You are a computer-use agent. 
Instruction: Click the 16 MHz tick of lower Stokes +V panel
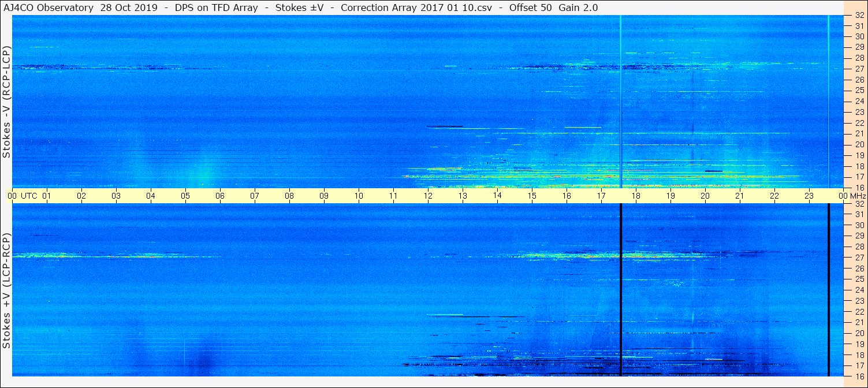859,376
